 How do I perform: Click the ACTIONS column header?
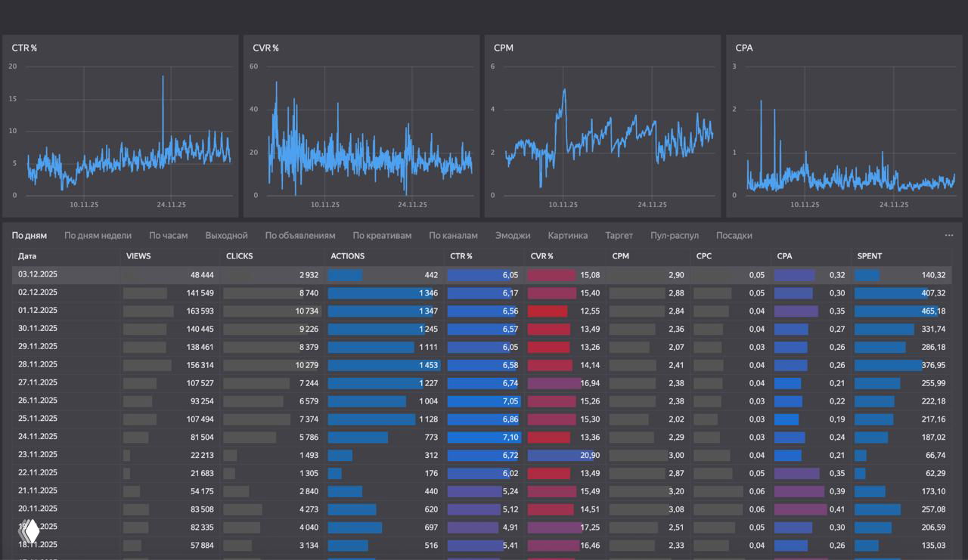click(x=347, y=256)
